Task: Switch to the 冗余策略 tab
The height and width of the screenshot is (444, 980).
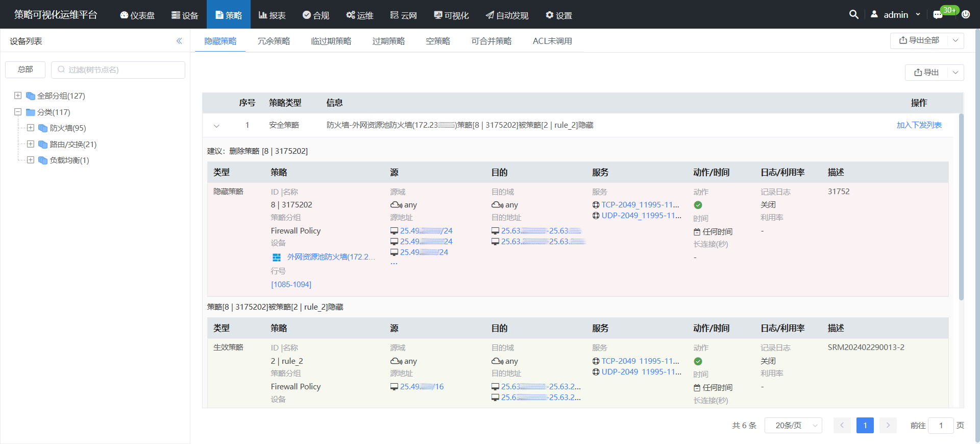Action: (x=274, y=41)
